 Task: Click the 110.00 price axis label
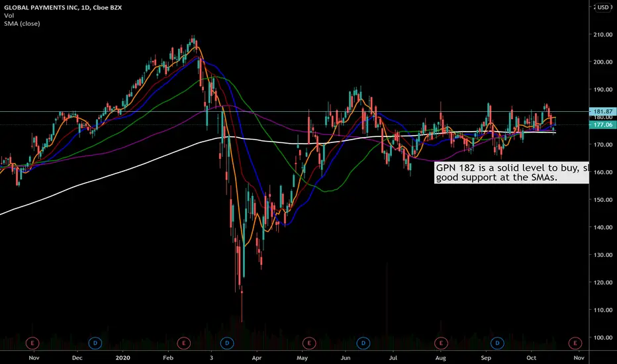[603, 310]
